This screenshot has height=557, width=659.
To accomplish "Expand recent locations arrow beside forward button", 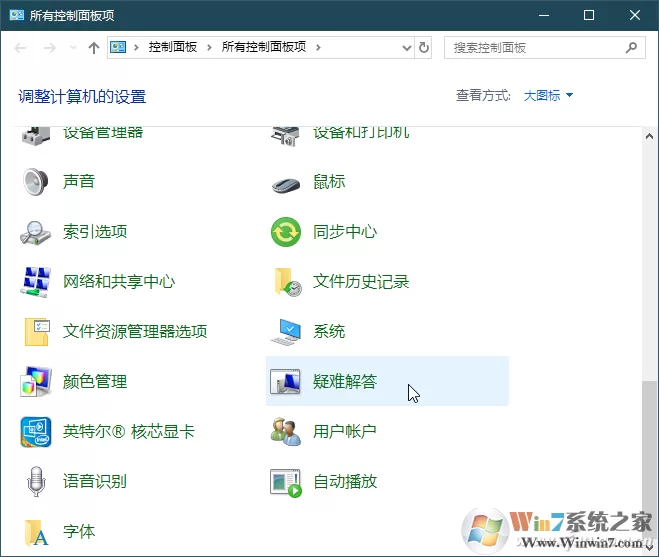I will pyautogui.click(x=73, y=47).
